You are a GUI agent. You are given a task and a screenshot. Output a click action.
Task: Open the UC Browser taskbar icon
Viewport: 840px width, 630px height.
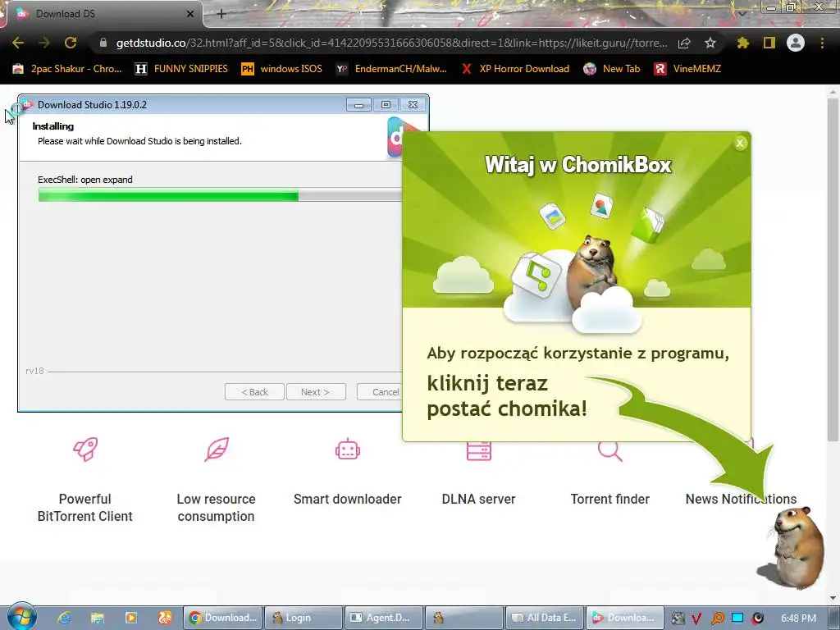click(x=164, y=618)
